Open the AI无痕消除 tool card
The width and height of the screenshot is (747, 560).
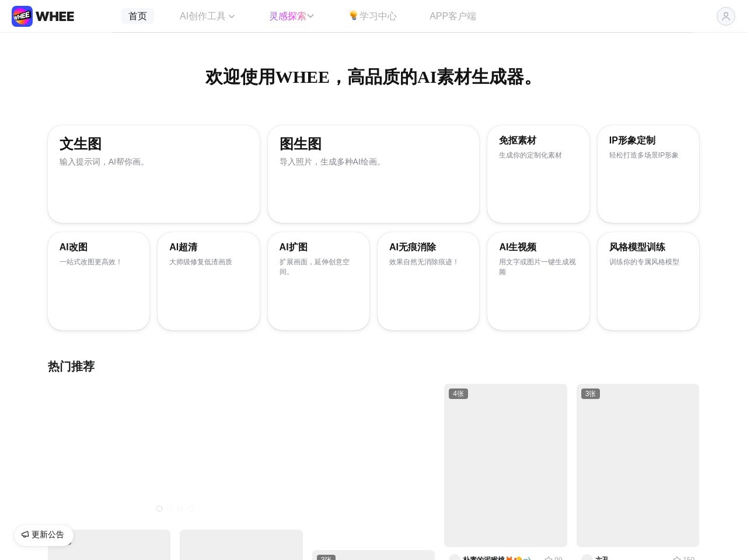pyautogui.click(x=428, y=281)
